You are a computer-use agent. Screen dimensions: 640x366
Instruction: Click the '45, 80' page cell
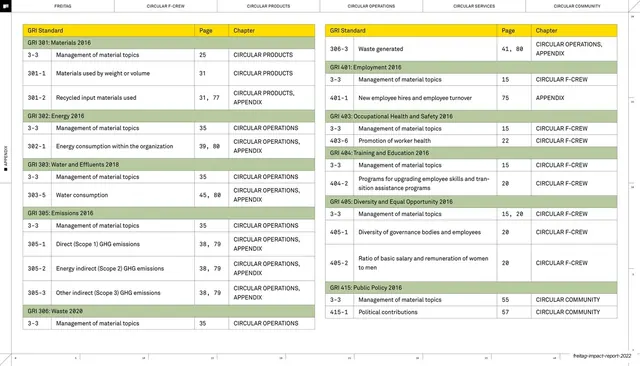point(211,195)
